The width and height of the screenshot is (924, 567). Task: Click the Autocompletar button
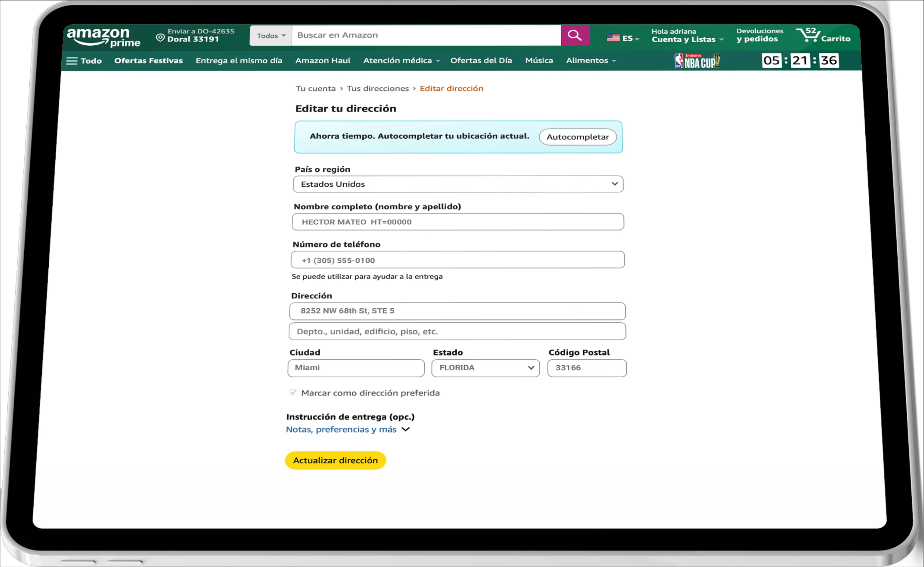point(577,137)
